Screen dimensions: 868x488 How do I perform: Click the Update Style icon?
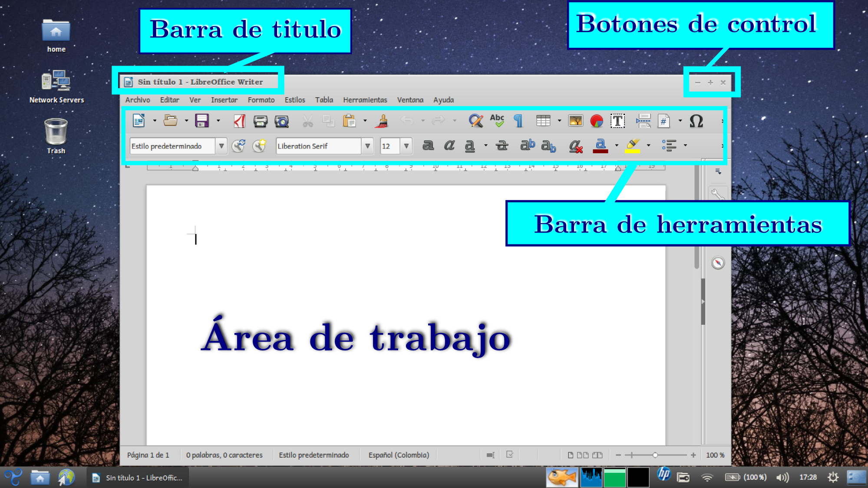pyautogui.click(x=239, y=146)
